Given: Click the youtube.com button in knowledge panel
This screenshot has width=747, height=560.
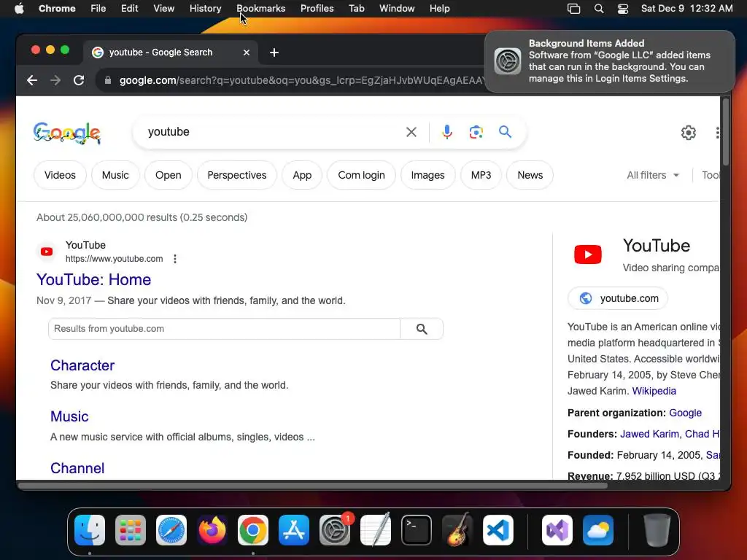Looking at the screenshot, I should coord(617,298).
